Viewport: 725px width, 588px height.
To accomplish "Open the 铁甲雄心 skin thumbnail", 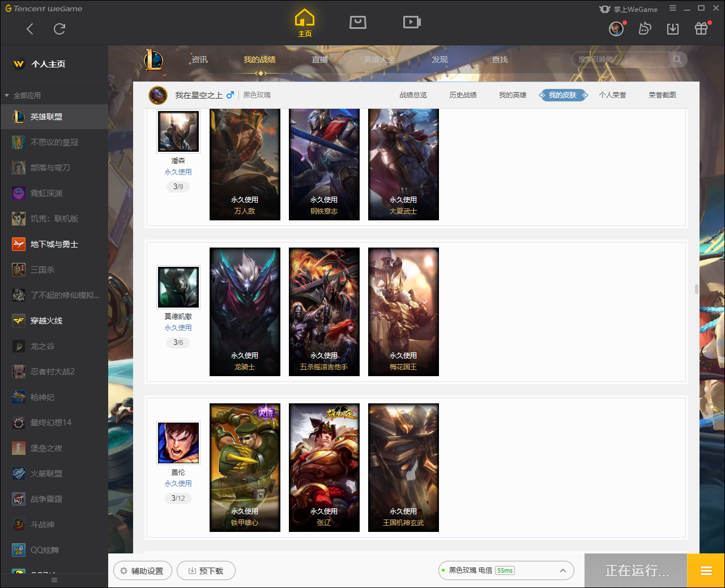I will (x=245, y=467).
